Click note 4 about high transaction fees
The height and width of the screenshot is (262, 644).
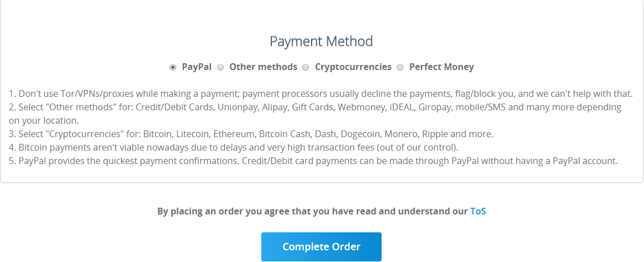click(x=233, y=147)
